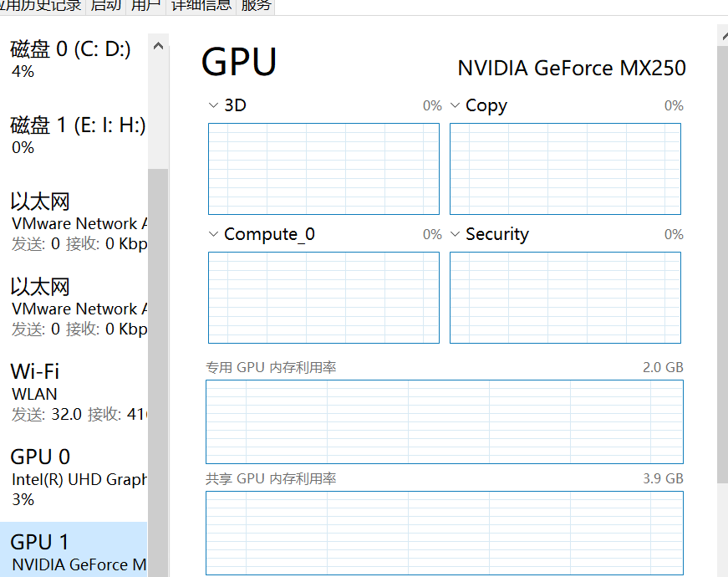Select first 以太网 VMware adapter entry
The height and width of the screenshot is (577, 728).
pos(74,222)
